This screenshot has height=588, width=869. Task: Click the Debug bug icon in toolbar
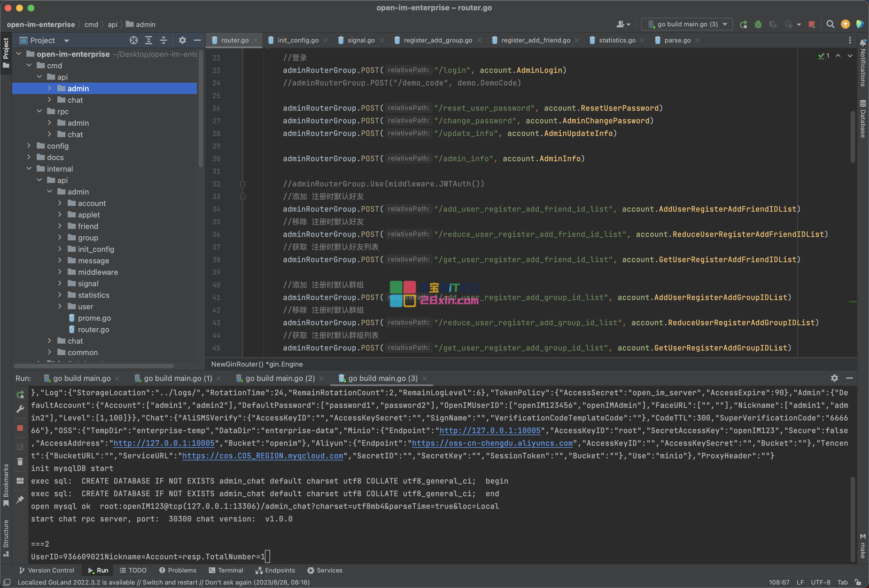coord(758,24)
